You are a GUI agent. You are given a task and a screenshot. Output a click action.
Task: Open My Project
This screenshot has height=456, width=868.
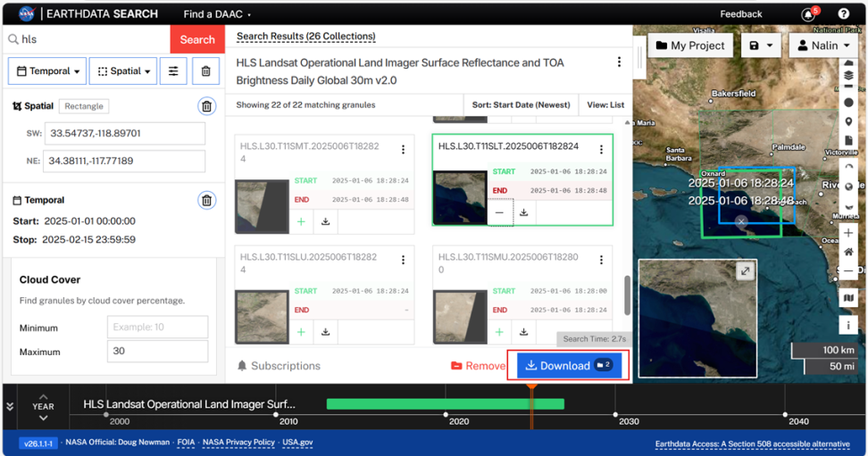[x=690, y=46]
